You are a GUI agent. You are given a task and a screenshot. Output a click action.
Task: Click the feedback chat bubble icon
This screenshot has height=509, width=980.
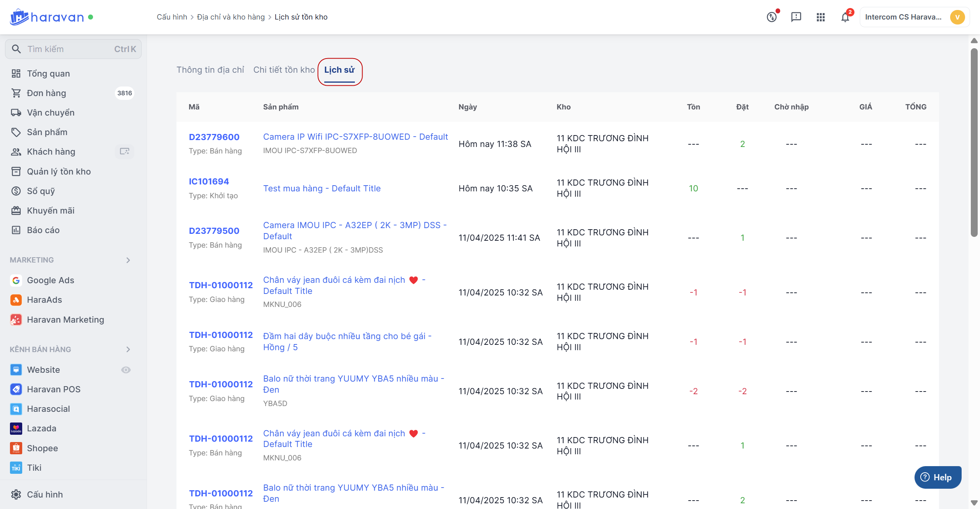pyautogui.click(x=796, y=17)
